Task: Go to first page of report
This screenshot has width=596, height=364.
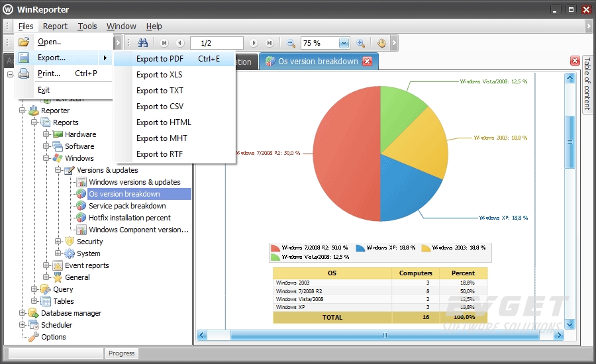Action: pos(164,43)
